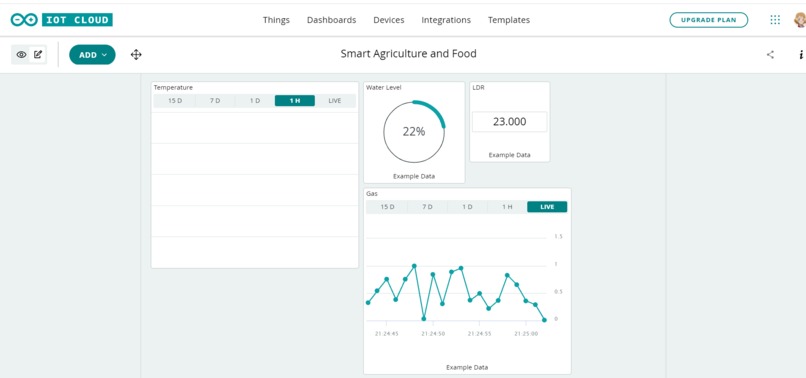Select 1 D range in Temperature chart
806x378 pixels.
point(255,101)
